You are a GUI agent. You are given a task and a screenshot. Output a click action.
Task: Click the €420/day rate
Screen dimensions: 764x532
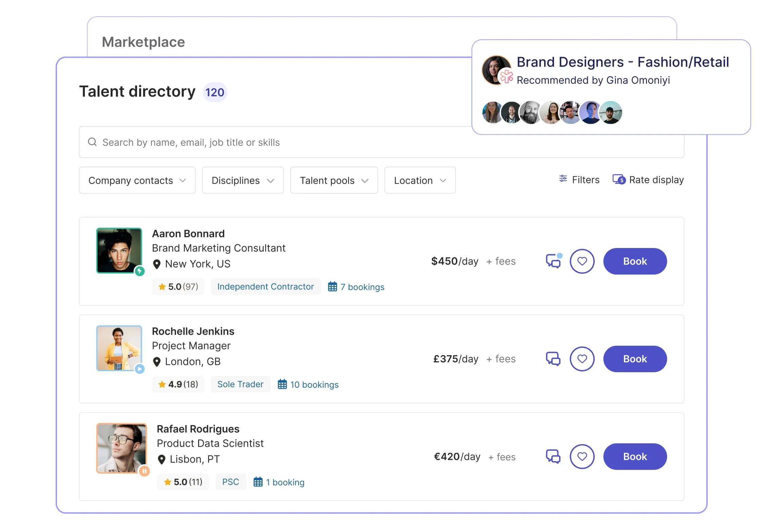coord(457,456)
